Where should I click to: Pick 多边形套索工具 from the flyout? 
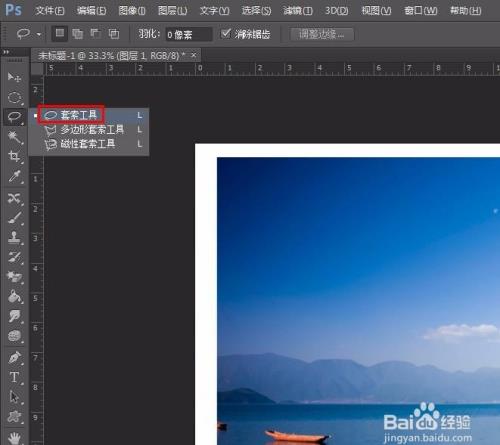point(92,130)
